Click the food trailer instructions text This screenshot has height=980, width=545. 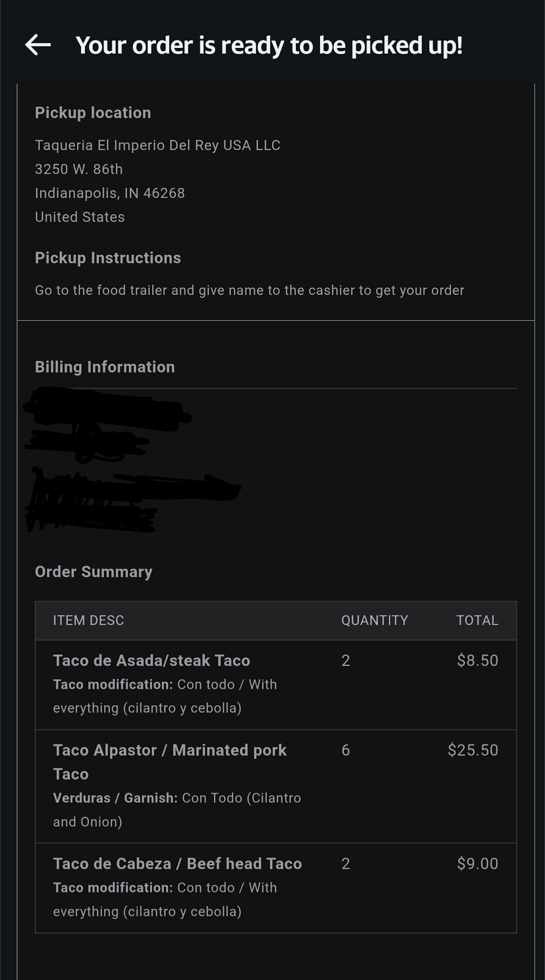coord(249,290)
